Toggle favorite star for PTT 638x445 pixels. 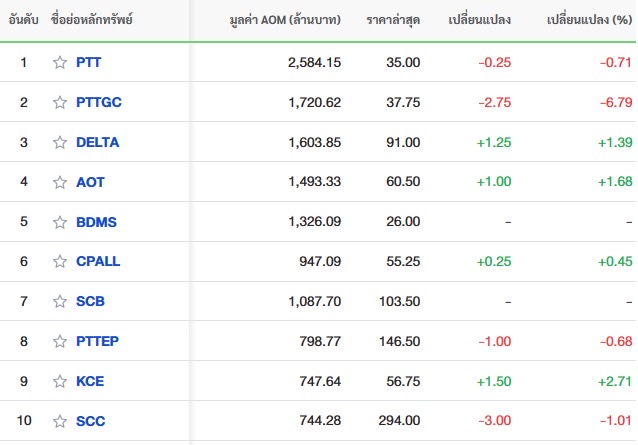[60, 63]
